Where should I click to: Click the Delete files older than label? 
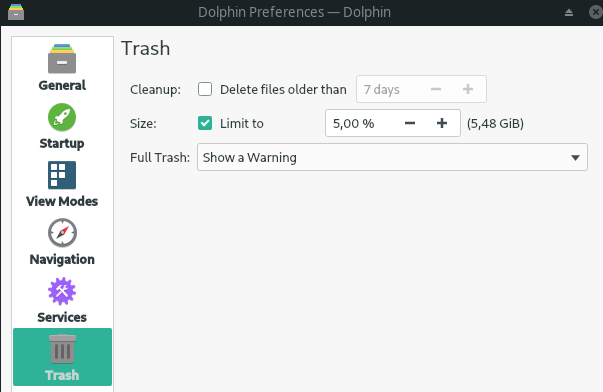pos(283,90)
